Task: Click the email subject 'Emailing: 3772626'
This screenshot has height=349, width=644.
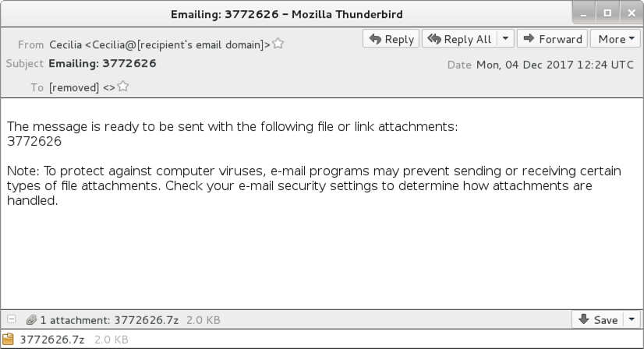Action: [x=102, y=63]
